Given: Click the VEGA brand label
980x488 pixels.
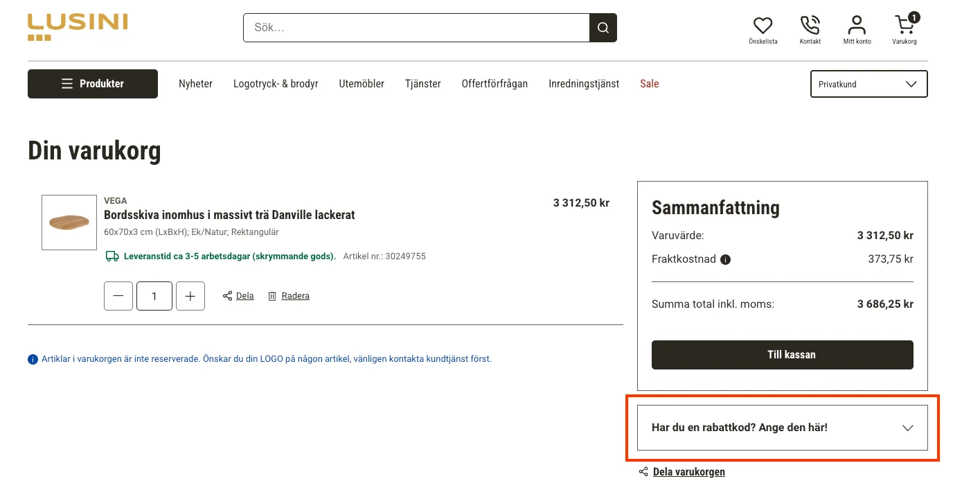Looking at the screenshot, I should 116,201.
